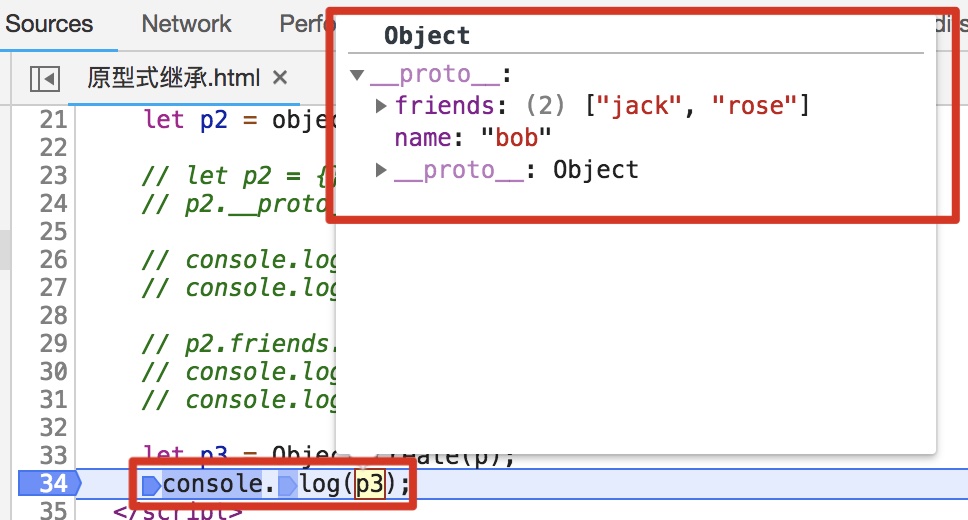Expand the friends array in object popup

click(x=381, y=106)
